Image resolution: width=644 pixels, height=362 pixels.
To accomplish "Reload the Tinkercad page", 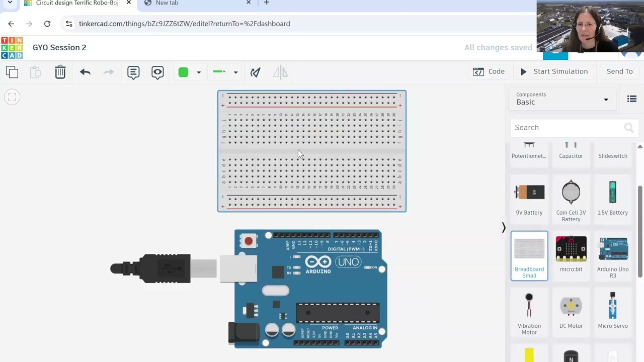I will [x=47, y=24].
